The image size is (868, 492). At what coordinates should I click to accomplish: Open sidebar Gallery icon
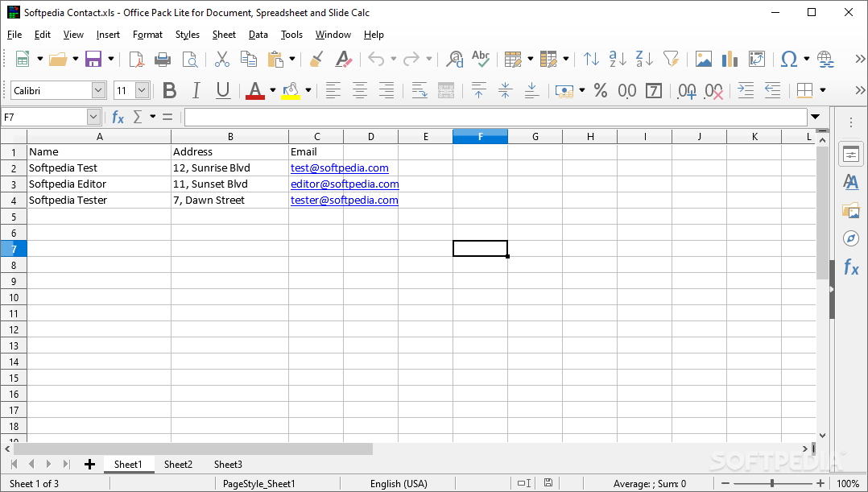[x=851, y=210]
